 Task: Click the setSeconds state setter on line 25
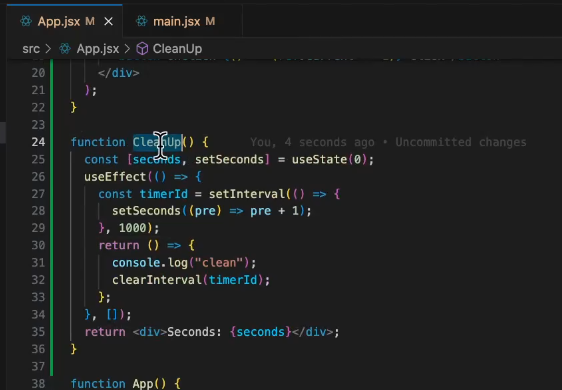(x=229, y=159)
